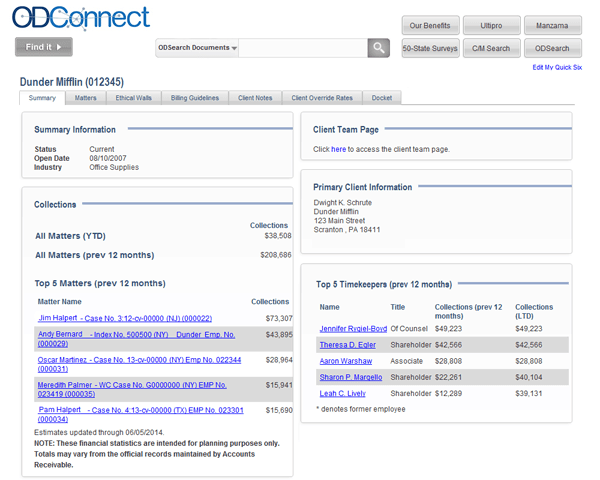
Task: Open the Client Notes tab
Action: click(255, 98)
